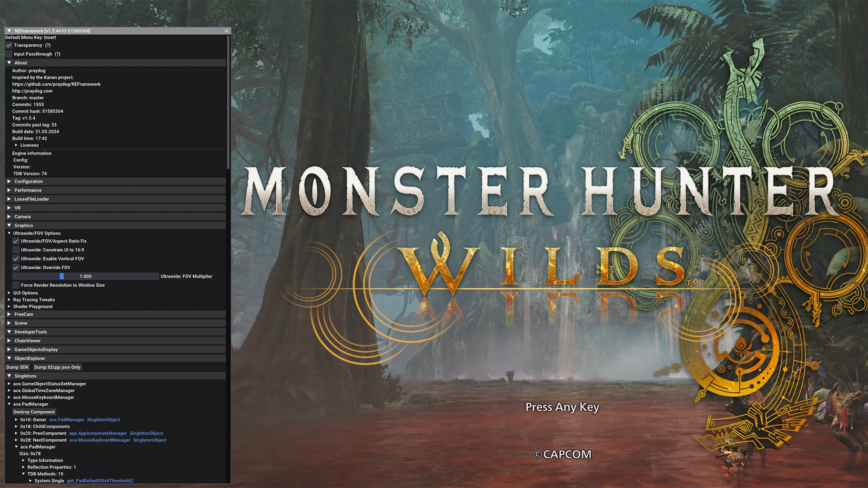Check Force Render Resolution to Window Size
This screenshot has height=488, width=868.
click(16, 285)
